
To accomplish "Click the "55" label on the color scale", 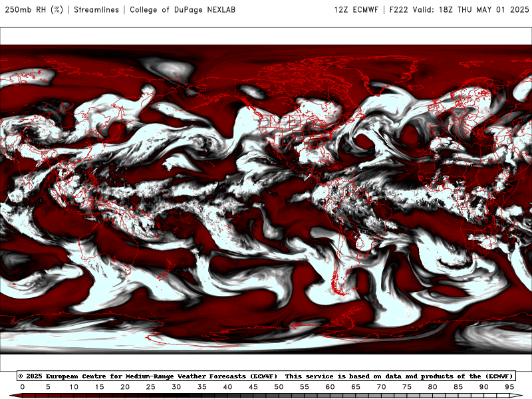I will tap(305, 387).
